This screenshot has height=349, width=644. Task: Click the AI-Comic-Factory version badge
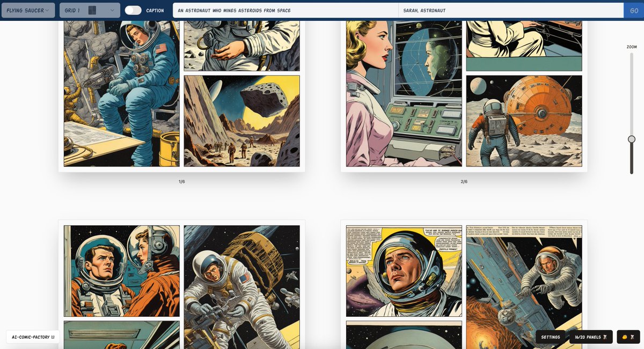coord(33,337)
